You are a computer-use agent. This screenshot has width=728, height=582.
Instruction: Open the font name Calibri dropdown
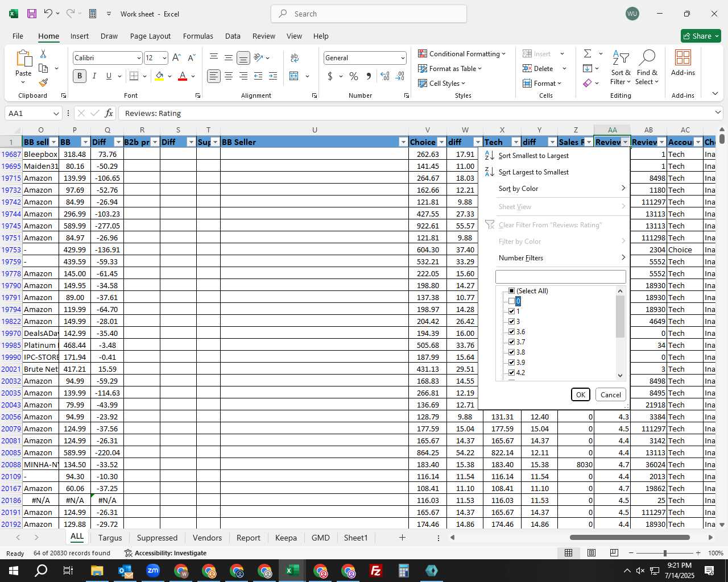pos(138,58)
